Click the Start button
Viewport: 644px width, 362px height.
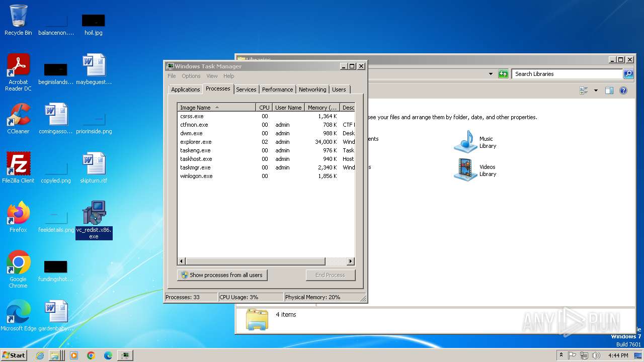[x=14, y=355]
